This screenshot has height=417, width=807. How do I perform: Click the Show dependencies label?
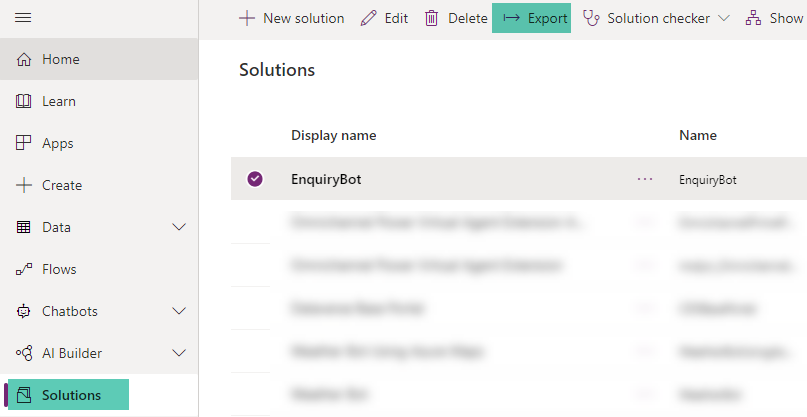coord(787,19)
